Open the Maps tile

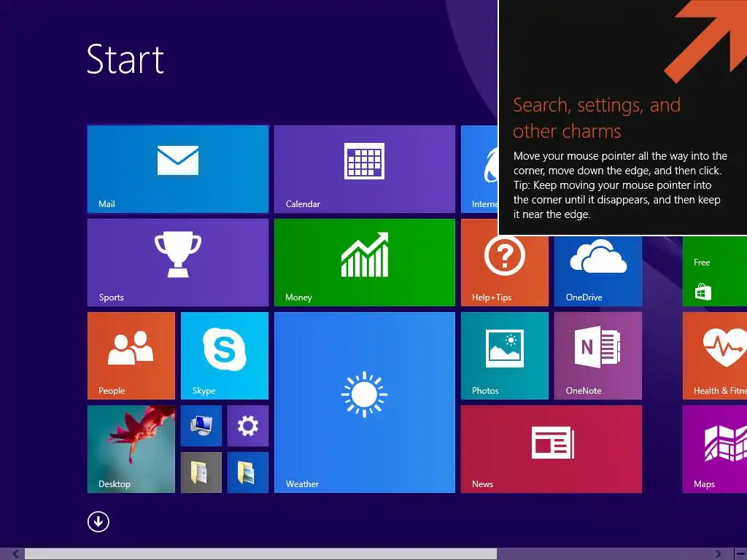coord(715,449)
